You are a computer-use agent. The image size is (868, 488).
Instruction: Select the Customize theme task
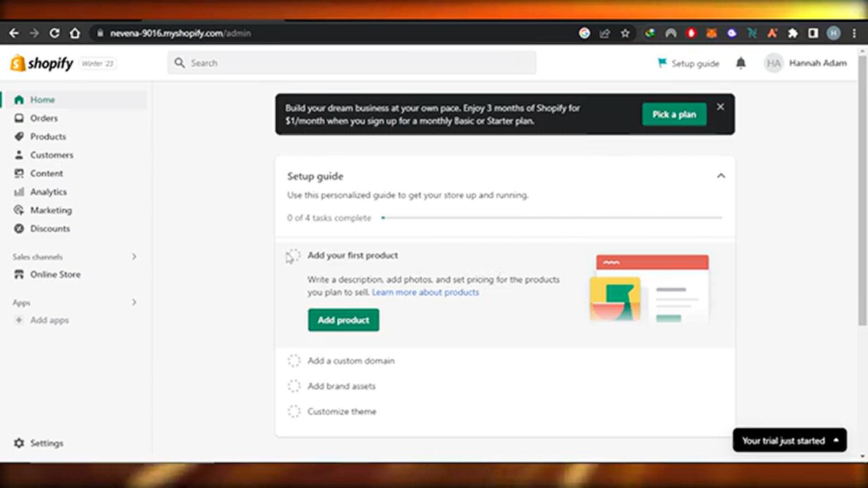click(x=342, y=411)
